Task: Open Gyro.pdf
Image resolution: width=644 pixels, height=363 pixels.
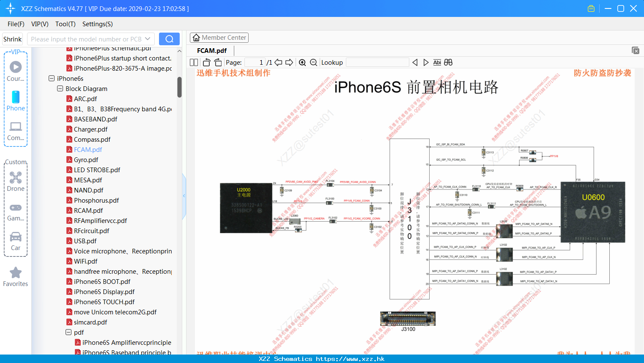Action: pos(86,159)
